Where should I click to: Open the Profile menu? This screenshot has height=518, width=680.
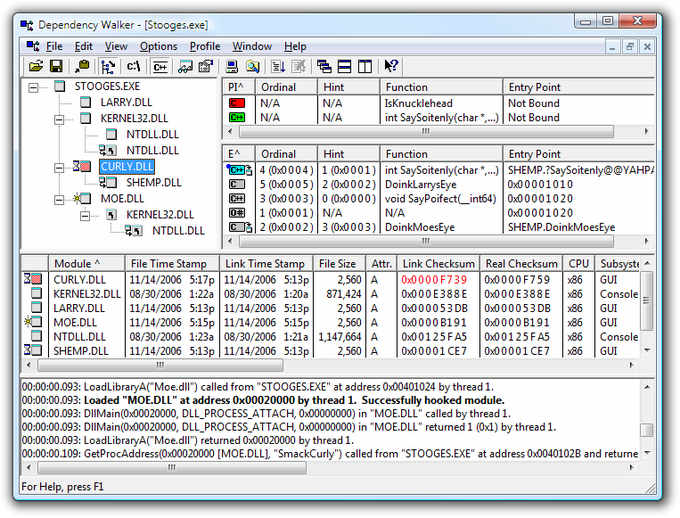(205, 46)
